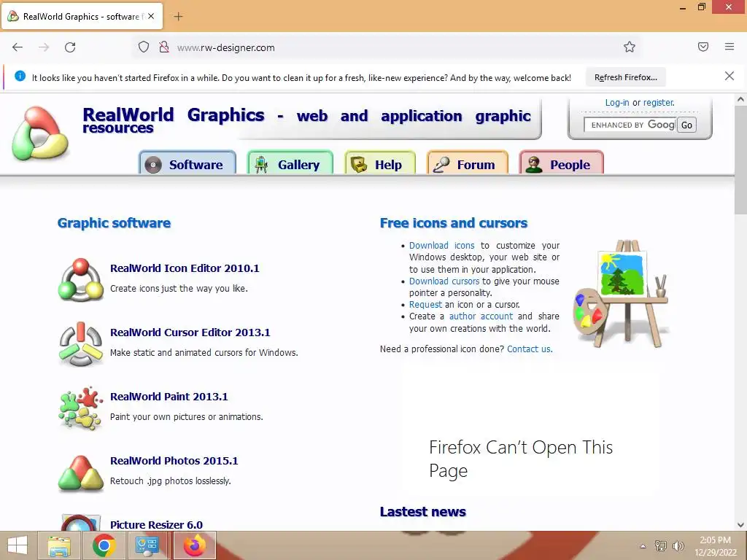
Task: Switch to the Gallery tab
Action: (290, 164)
